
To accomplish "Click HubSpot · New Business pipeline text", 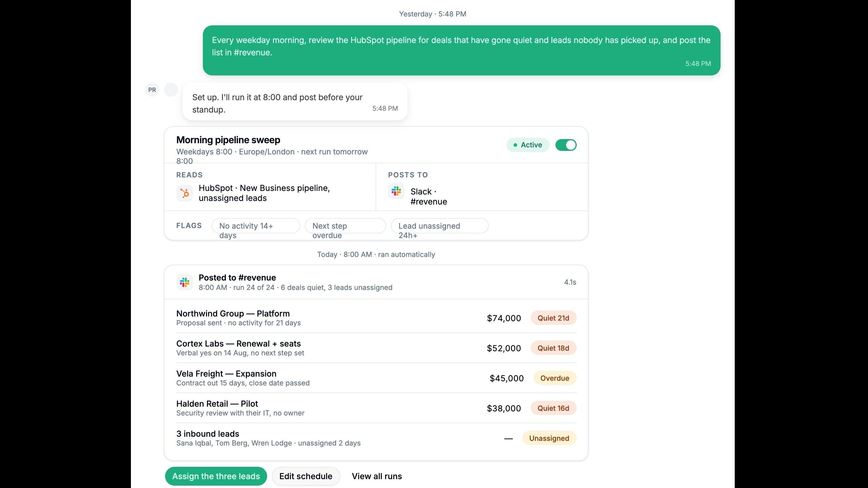I will (264, 193).
